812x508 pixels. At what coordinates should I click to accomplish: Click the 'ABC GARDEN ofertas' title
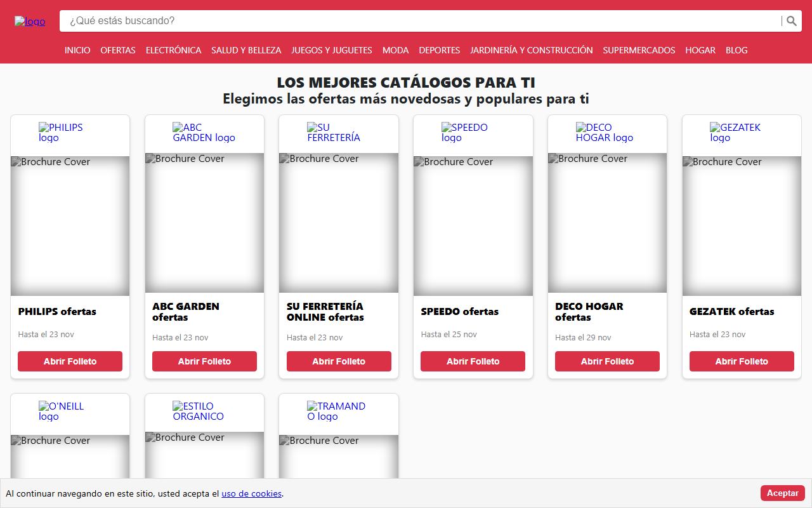pos(186,312)
